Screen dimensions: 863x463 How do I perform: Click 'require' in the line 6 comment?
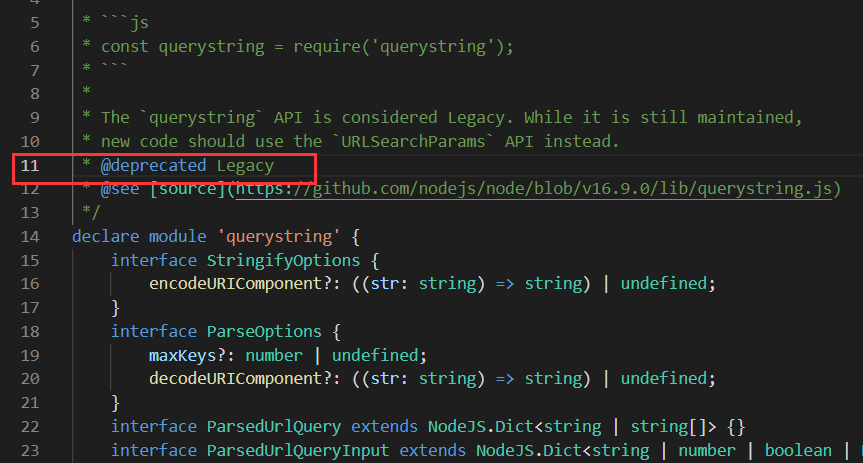click(x=326, y=46)
